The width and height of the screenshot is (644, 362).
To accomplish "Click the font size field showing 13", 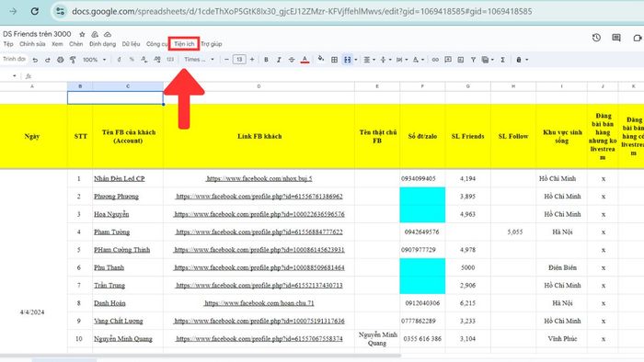I will pyautogui.click(x=239, y=60).
